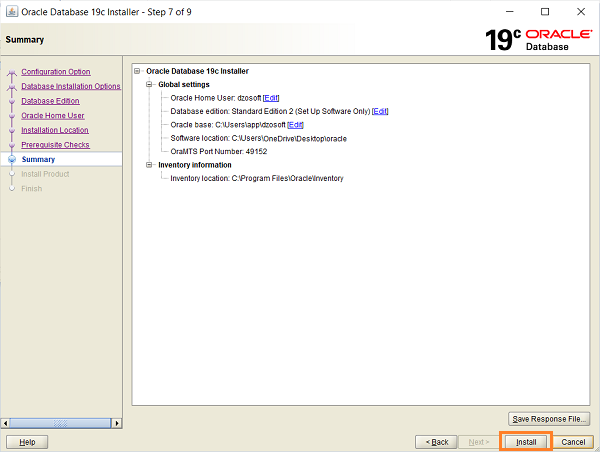
Task: Click the Configuration Option step icon
Action: click(x=12, y=72)
